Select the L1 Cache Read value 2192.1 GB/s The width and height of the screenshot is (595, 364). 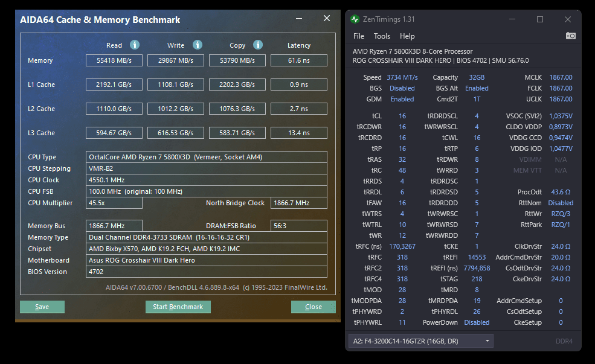pyautogui.click(x=114, y=85)
